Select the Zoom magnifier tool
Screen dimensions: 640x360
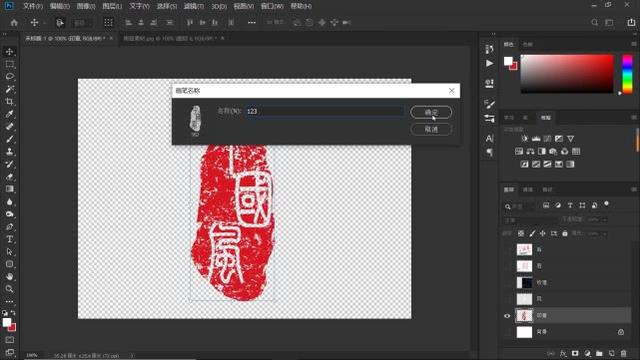9,289
